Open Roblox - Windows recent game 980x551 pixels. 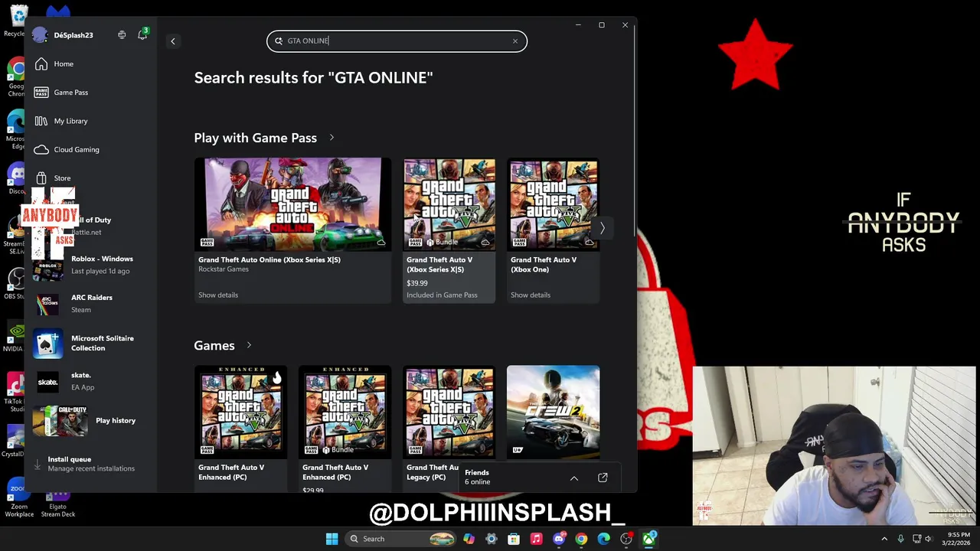(x=92, y=265)
